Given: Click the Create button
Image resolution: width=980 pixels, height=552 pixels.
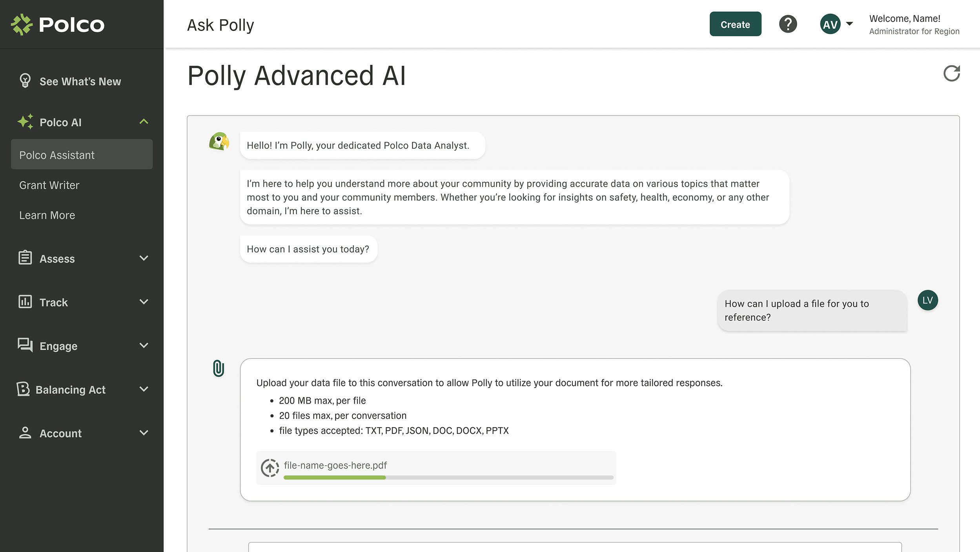Looking at the screenshot, I should click(x=735, y=24).
